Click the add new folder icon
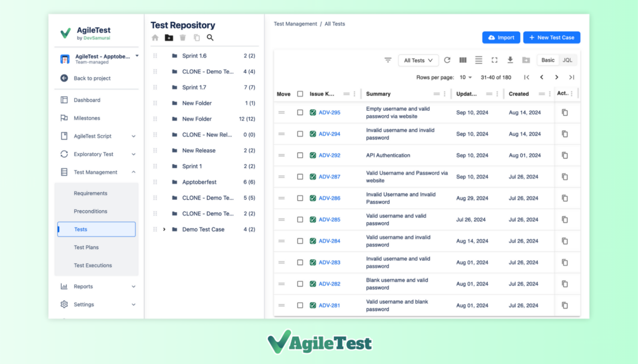This screenshot has height=364, width=638. click(x=169, y=38)
